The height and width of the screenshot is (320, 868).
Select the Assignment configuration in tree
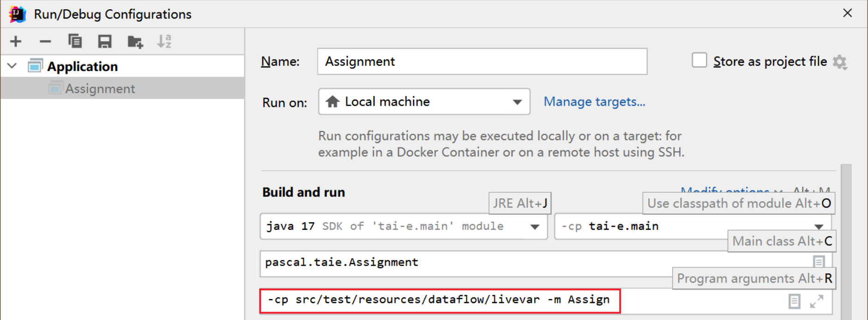(122, 88)
